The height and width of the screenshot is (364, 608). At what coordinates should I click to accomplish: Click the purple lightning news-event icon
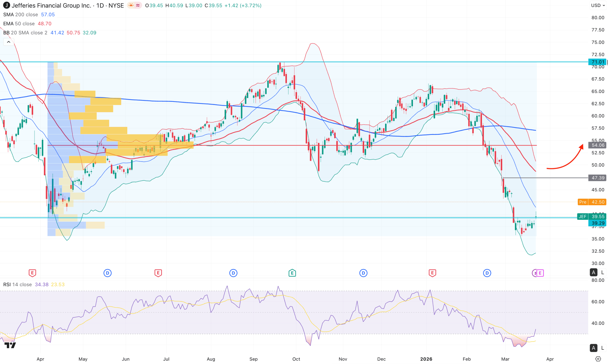[535, 273]
